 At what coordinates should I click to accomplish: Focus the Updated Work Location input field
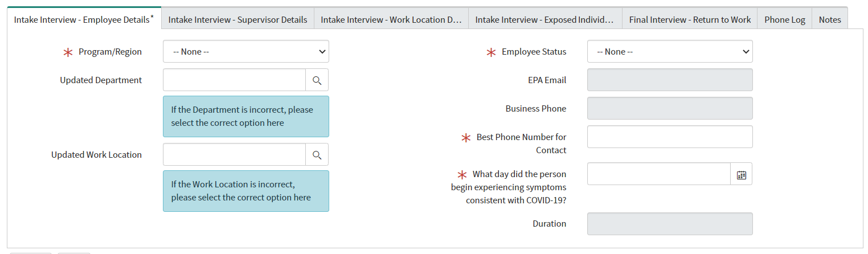[x=235, y=154]
